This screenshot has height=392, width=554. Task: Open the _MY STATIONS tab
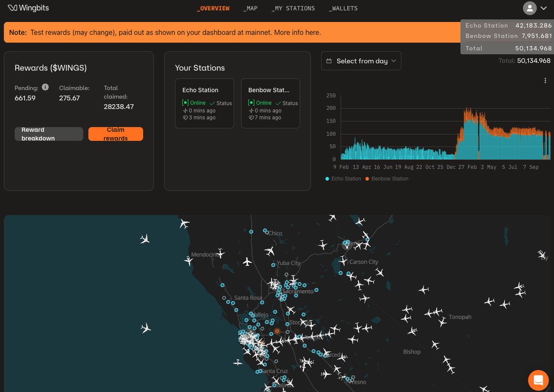click(293, 8)
